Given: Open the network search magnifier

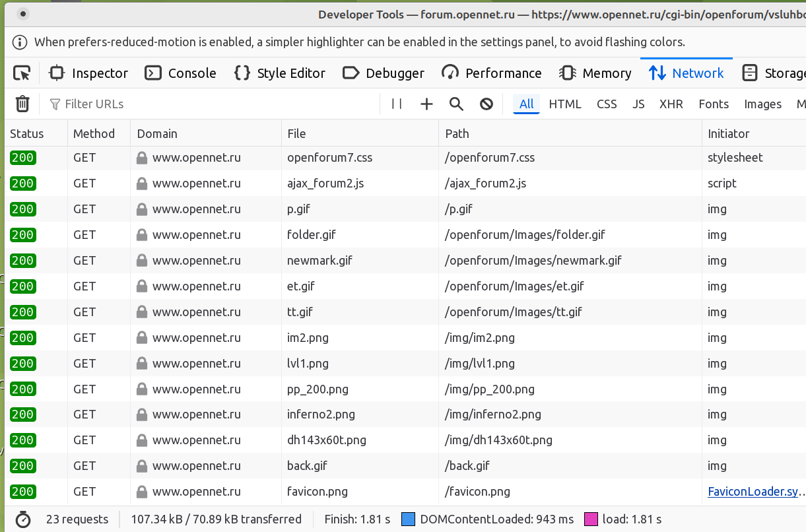Looking at the screenshot, I should pyautogui.click(x=456, y=104).
